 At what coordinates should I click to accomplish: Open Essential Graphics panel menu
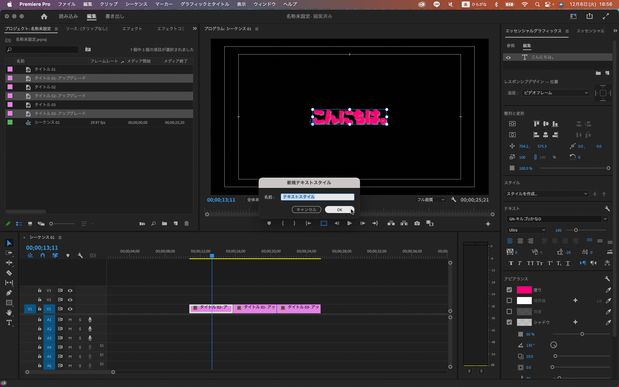[x=567, y=31]
